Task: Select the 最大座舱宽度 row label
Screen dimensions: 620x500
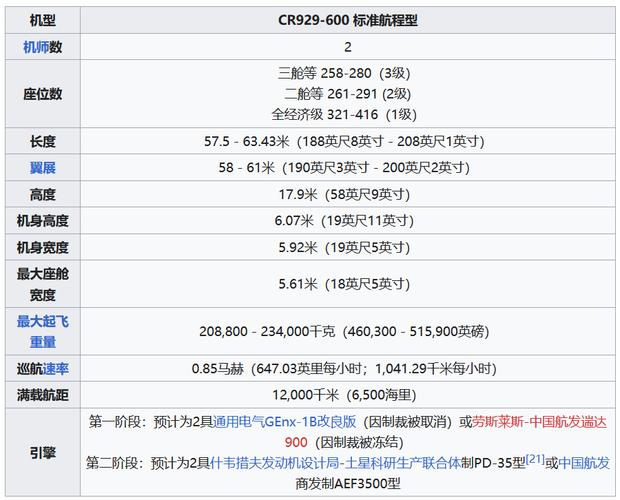Action: point(43,284)
